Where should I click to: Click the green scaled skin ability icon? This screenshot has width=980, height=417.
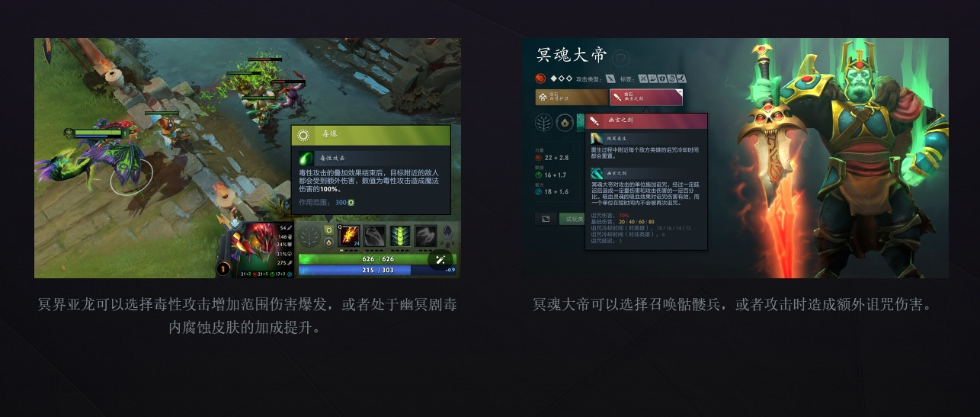pos(400,236)
